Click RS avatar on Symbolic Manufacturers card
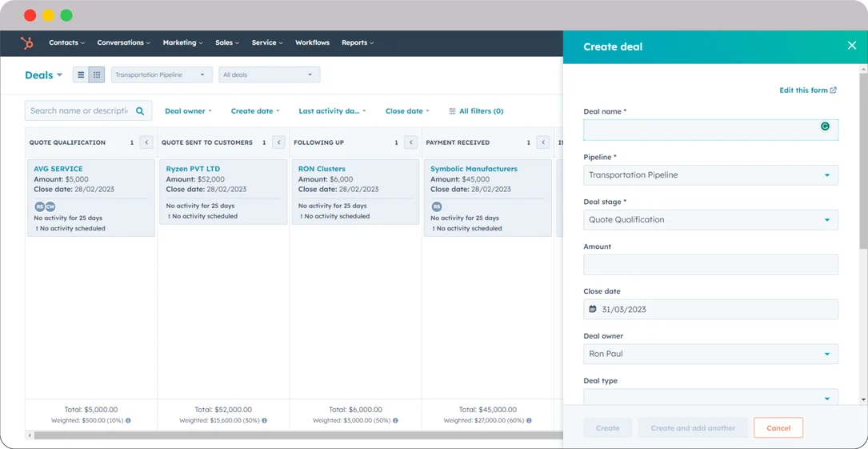868x449 pixels. coord(436,206)
